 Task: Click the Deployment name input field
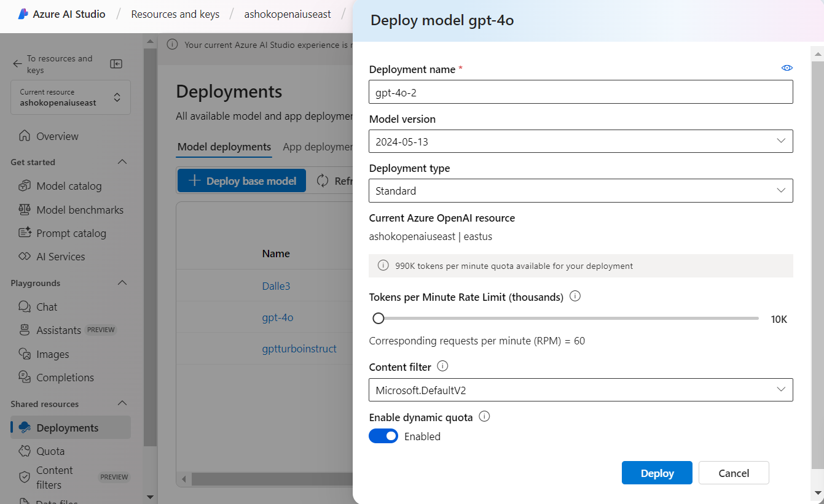pos(581,92)
